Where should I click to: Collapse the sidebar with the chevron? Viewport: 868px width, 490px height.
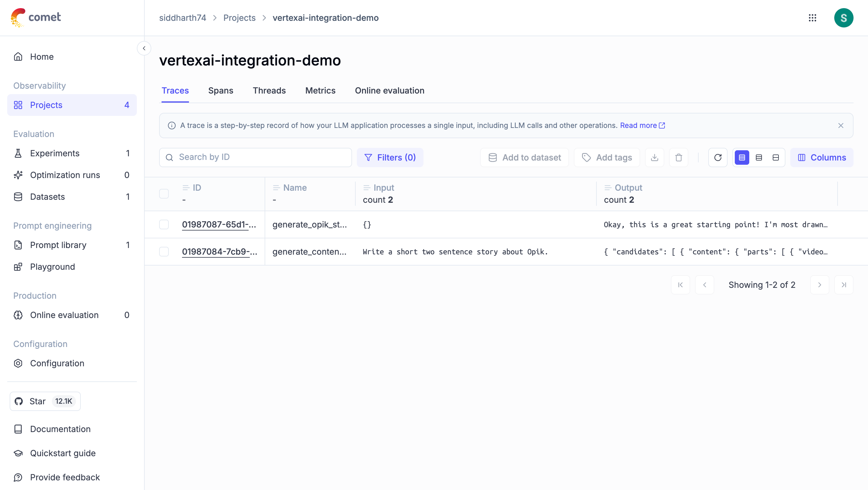(144, 48)
